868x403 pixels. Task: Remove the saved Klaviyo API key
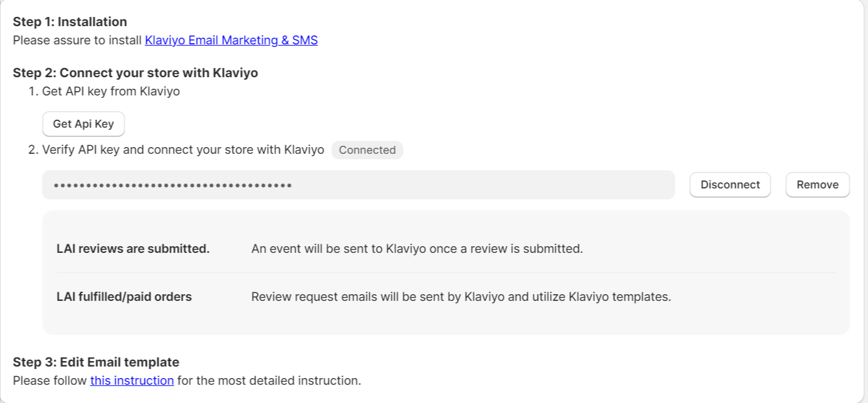[x=818, y=185]
